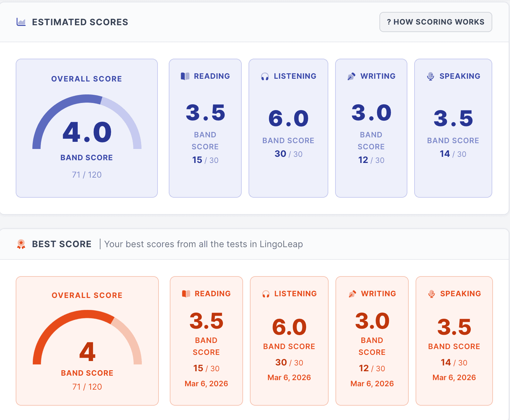Click the Mar 6, 2026 date under Speaking best score
Viewport: 510px width, 420px height.
(x=454, y=377)
